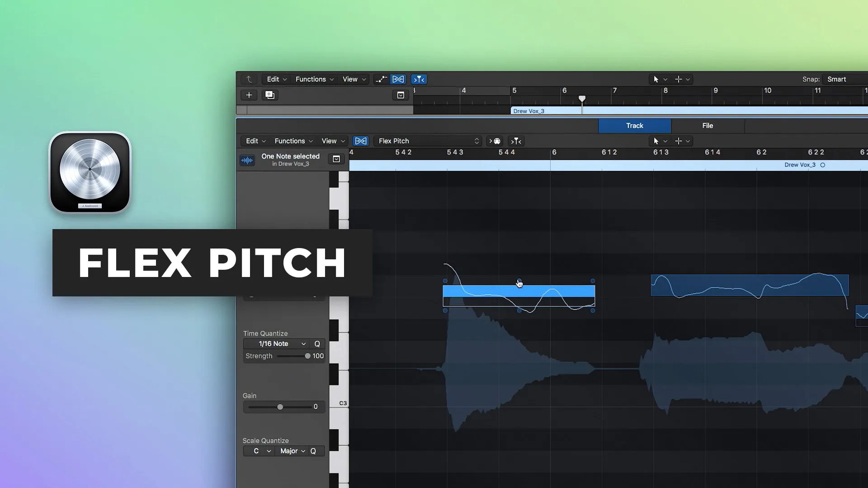Screen dimensions: 868x488
Task: Click the upper-right pitch drift hotspot of selected note
Action: point(593,281)
